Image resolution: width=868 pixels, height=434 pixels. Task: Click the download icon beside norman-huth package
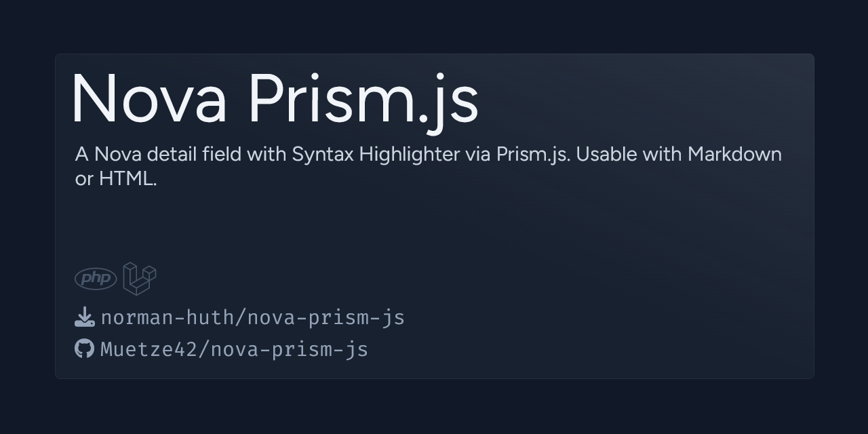pos(84,317)
